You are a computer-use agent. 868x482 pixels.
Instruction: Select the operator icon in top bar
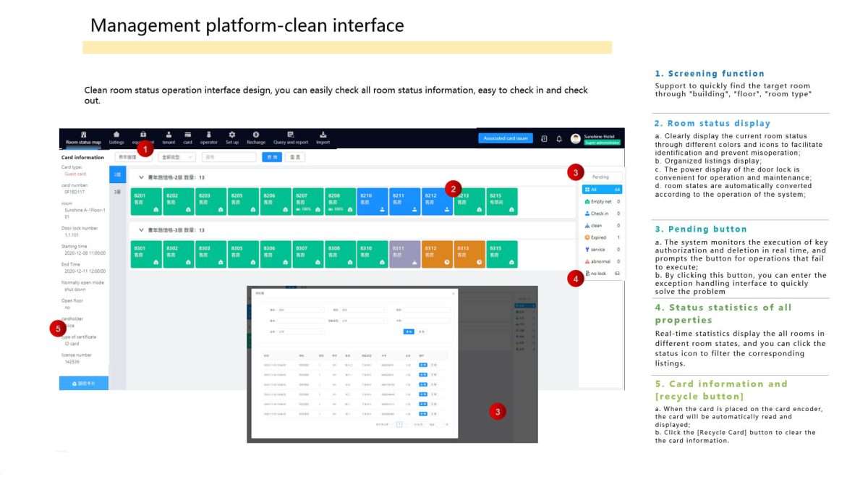click(208, 135)
